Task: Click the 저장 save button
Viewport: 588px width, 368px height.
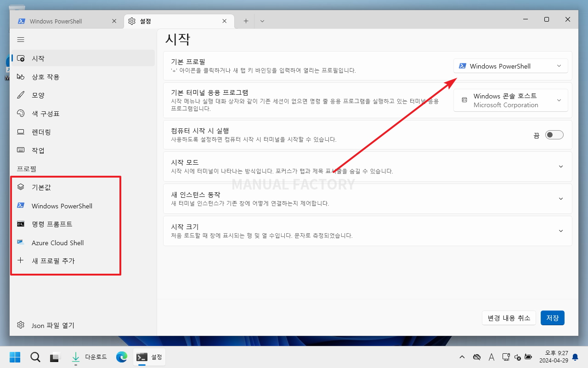Action: pos(552,318)
